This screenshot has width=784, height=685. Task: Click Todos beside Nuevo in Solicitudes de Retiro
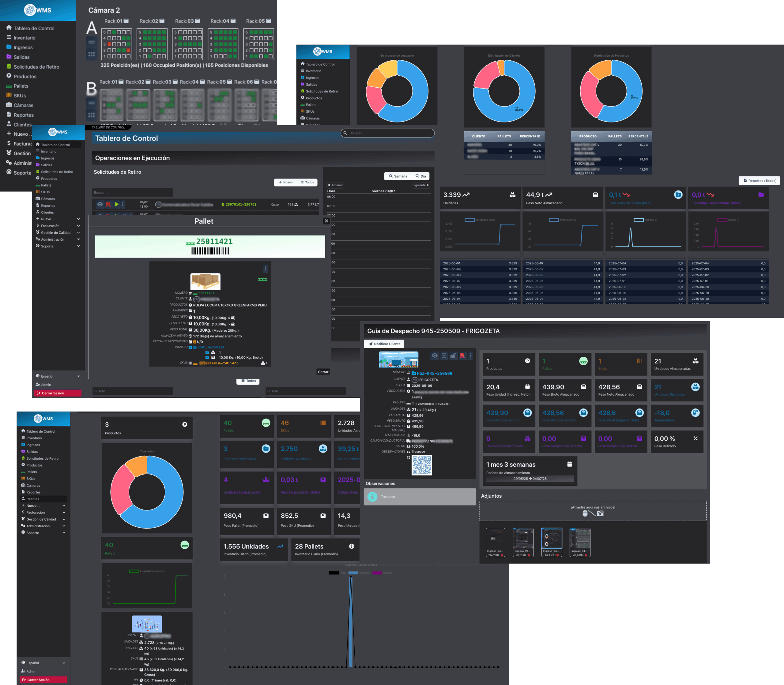(x=307, y=182)
